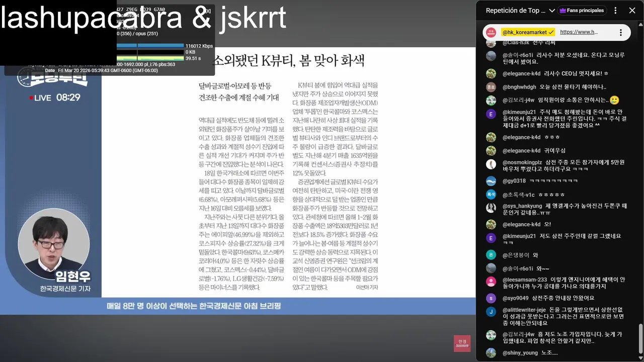Close the stats for nerds overlay [X]

pyautogui.click(x=208, y=11)
